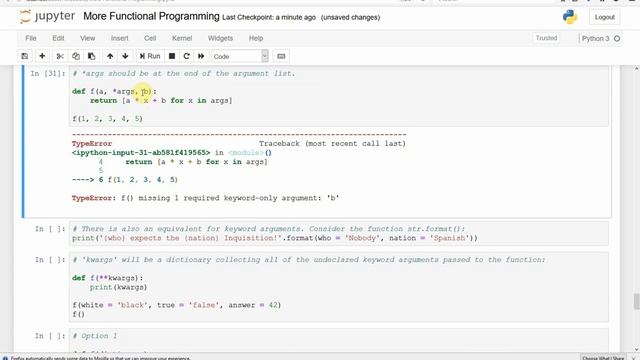Restart the kernel with circular arrow icon
The width and height of the screenshot is (640, 360).
[x=187, y=56]
